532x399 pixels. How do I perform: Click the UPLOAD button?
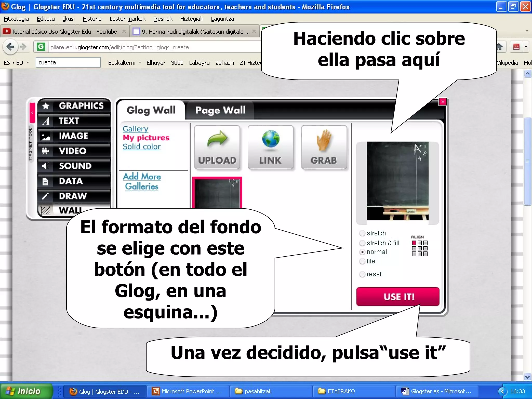[217, 147]
